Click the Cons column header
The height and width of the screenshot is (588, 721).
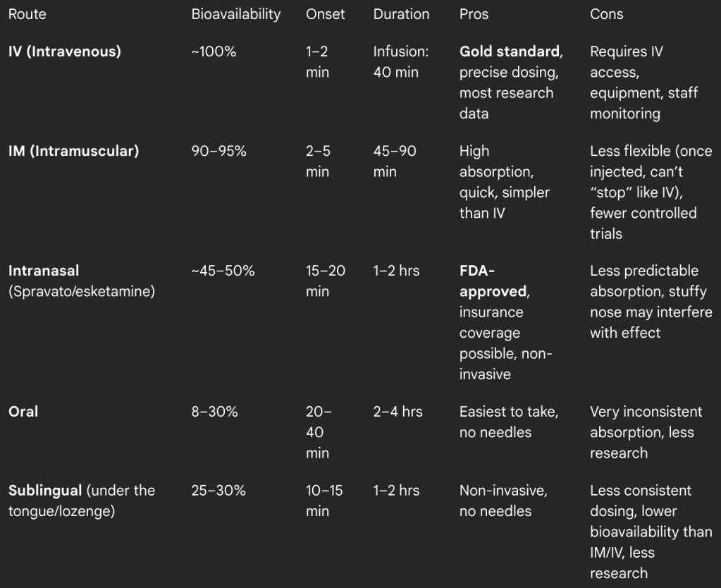pos(606,14)
